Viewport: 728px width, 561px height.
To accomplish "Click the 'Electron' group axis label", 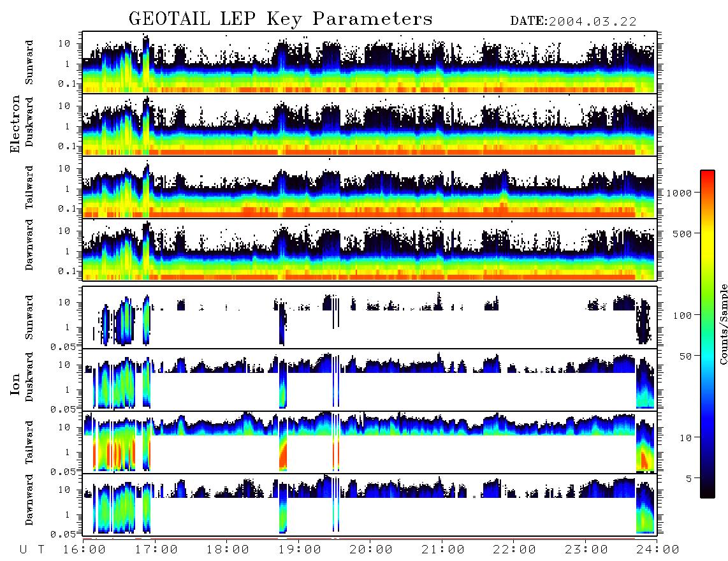I will click(15, 124).
